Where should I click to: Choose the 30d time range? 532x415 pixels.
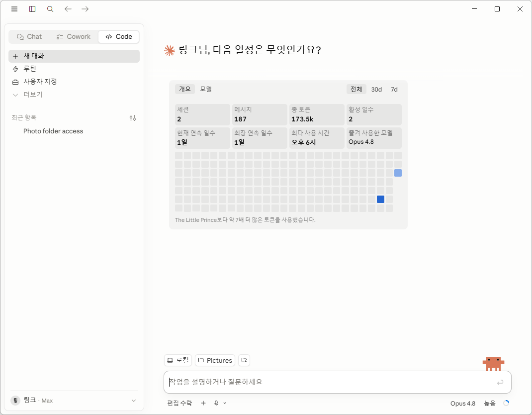coord(376,89)
